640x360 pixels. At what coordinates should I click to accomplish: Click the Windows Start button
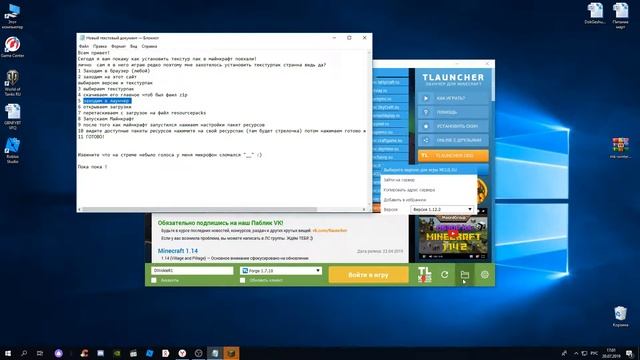pos(8,353)
